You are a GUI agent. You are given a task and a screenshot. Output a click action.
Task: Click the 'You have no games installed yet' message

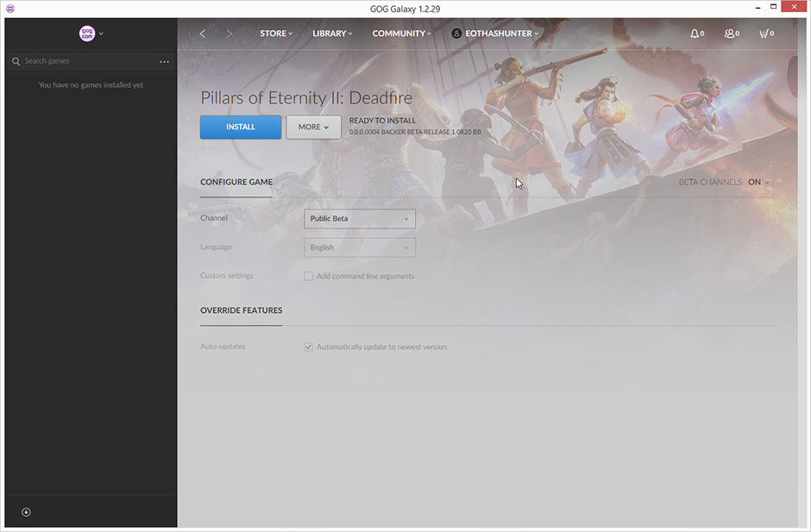coord(91,84)
